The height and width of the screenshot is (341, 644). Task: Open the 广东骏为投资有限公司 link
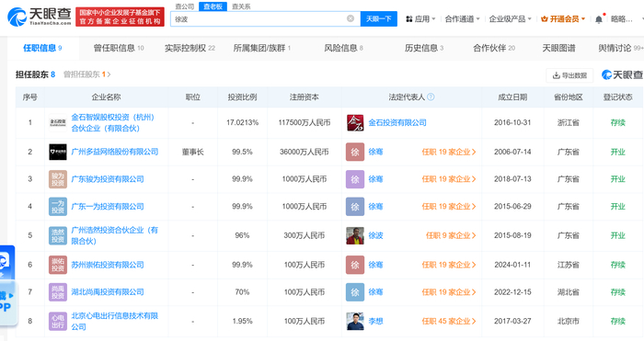pyautogui.click(x=108, y=179)
